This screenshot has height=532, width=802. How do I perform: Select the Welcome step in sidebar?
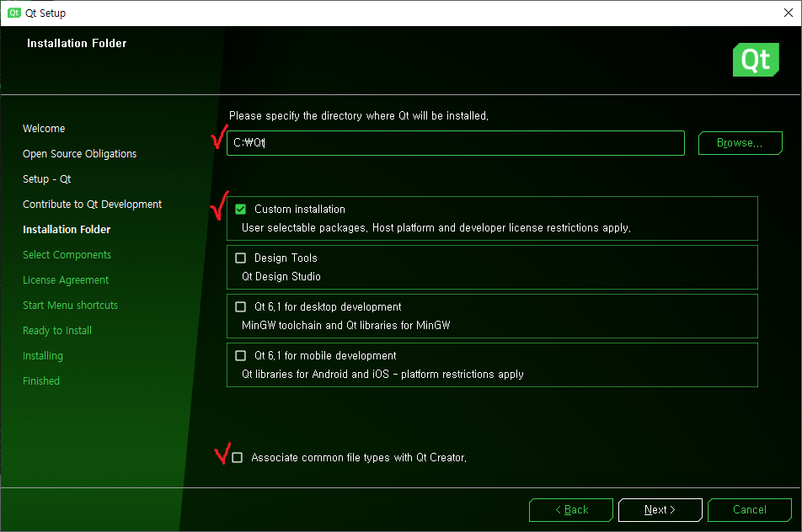(x=44, y=129)
